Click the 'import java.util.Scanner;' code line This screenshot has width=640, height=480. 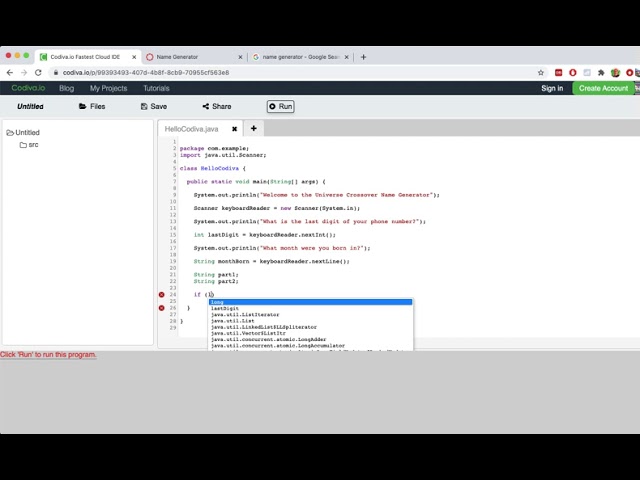coord(223,155)
